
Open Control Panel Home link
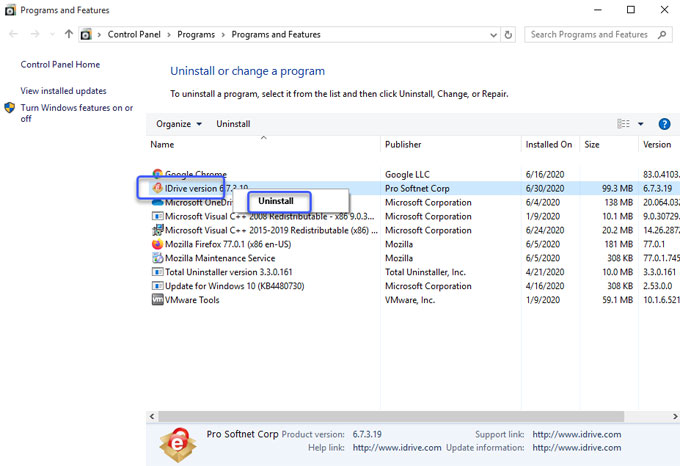(x=60, y=65)
